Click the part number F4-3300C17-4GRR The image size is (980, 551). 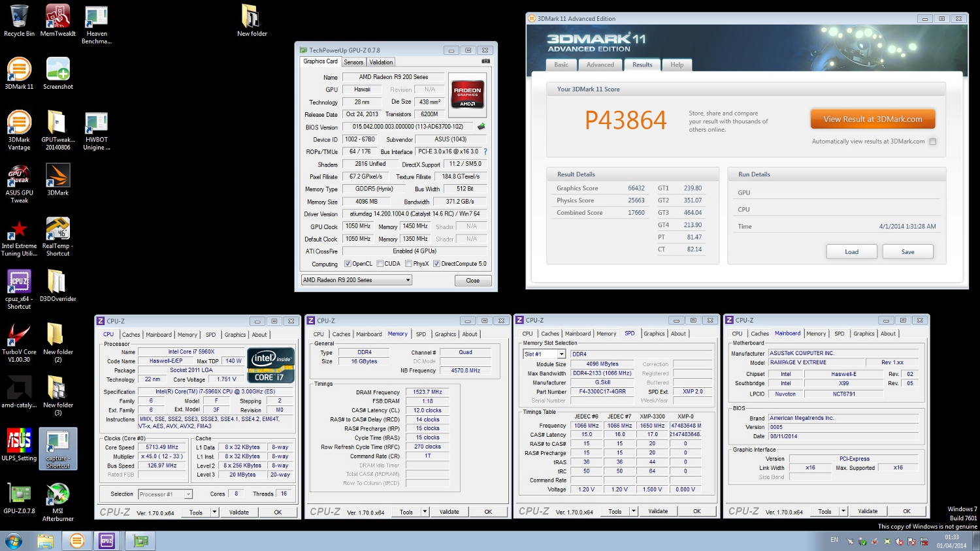click(x=602, y=392)
